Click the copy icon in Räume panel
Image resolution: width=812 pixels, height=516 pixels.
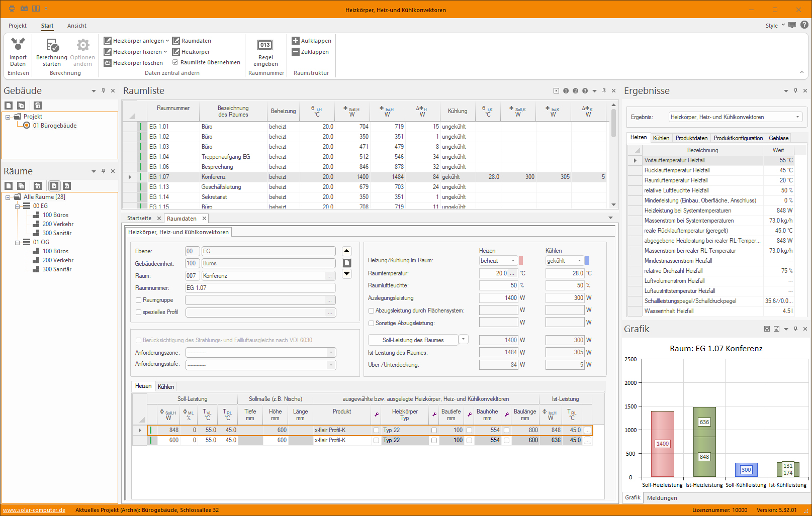tap(21, 186)
